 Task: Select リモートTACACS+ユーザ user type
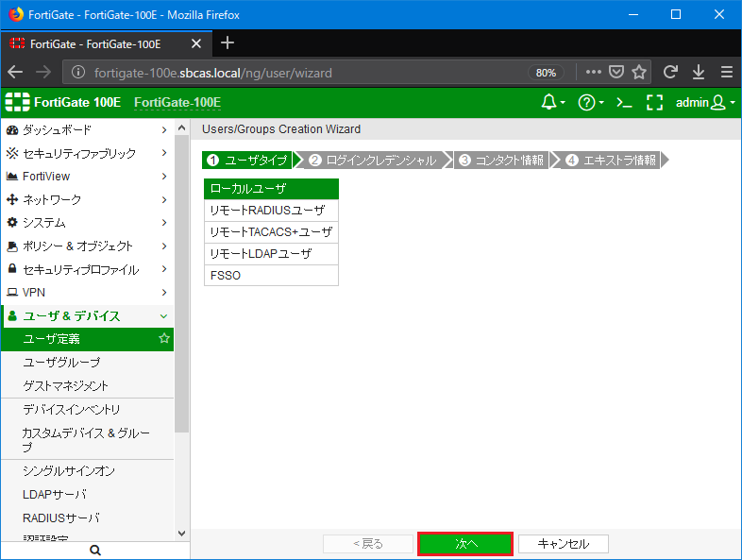[271, 232]
